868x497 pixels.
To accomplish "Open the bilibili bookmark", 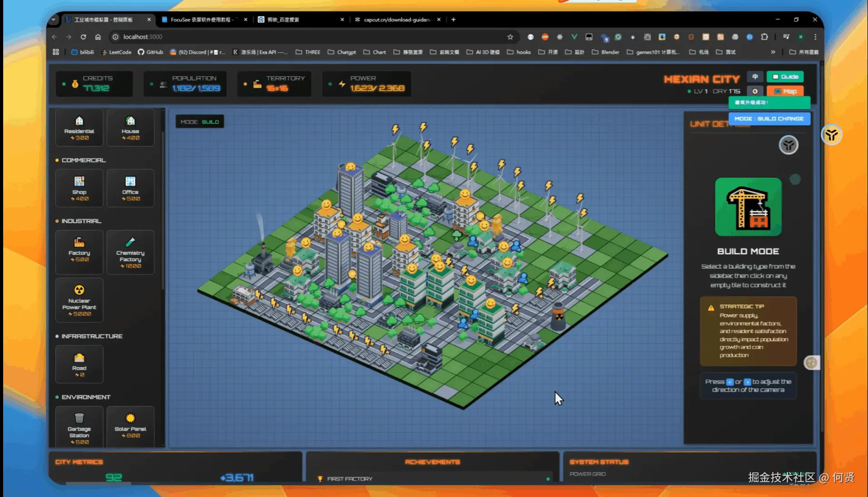I will point(83,52).
